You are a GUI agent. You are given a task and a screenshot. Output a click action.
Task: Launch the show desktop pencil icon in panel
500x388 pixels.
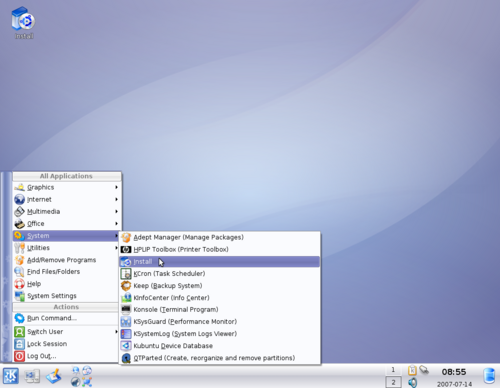(54, 376)
